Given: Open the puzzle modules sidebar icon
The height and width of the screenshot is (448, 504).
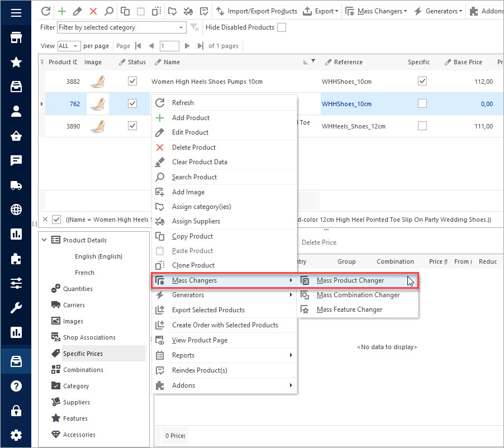Looking at the screenshot, I should (x=16, y=259).
